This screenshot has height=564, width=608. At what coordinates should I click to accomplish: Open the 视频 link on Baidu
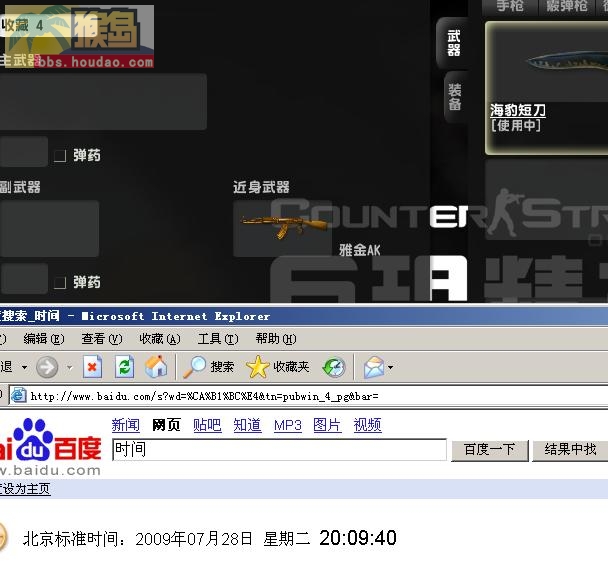click(x=368, y=425)
